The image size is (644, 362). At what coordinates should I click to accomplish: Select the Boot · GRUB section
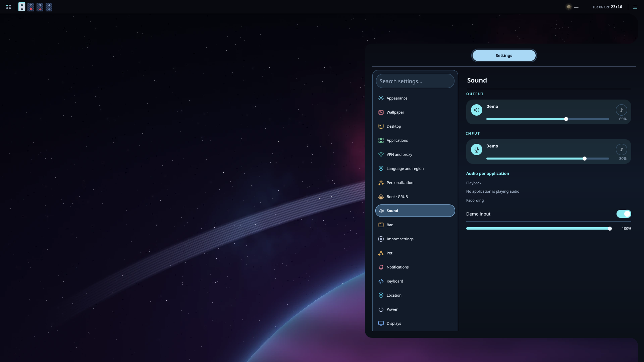415,197
